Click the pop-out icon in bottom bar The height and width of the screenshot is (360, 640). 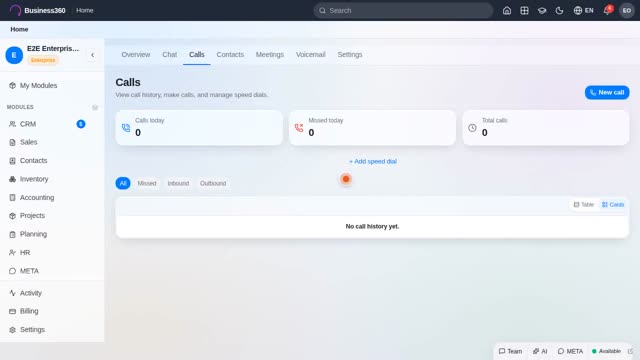click(x=631, y=351)
